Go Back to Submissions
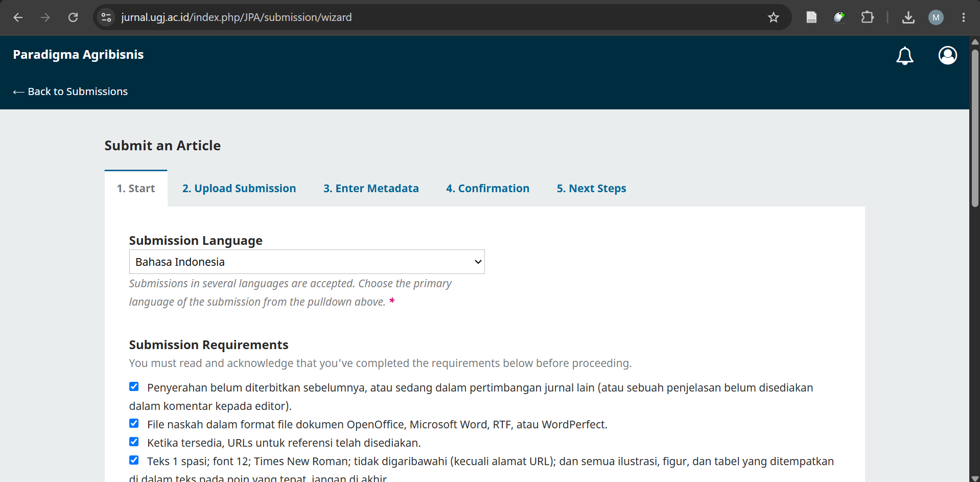980x482 pixels. point(71,91)
